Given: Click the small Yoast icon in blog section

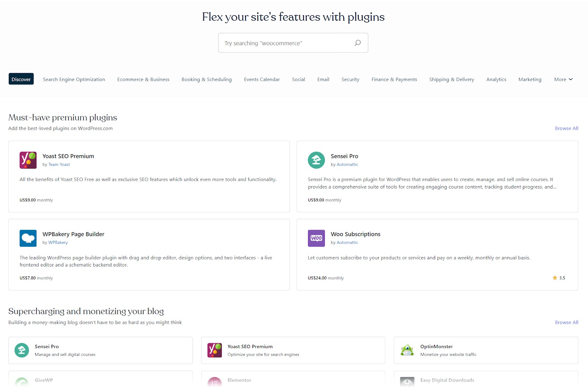Looking at the screenshot, I should (215, 350).
